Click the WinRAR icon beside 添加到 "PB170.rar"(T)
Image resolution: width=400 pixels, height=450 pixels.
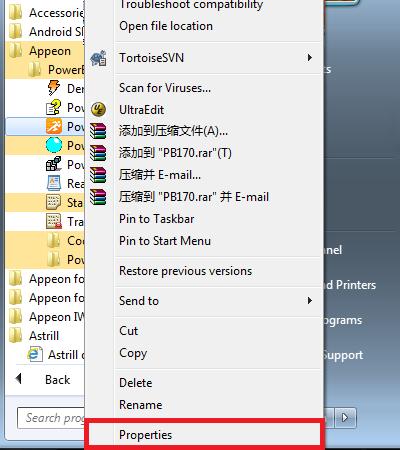[98, 153]
